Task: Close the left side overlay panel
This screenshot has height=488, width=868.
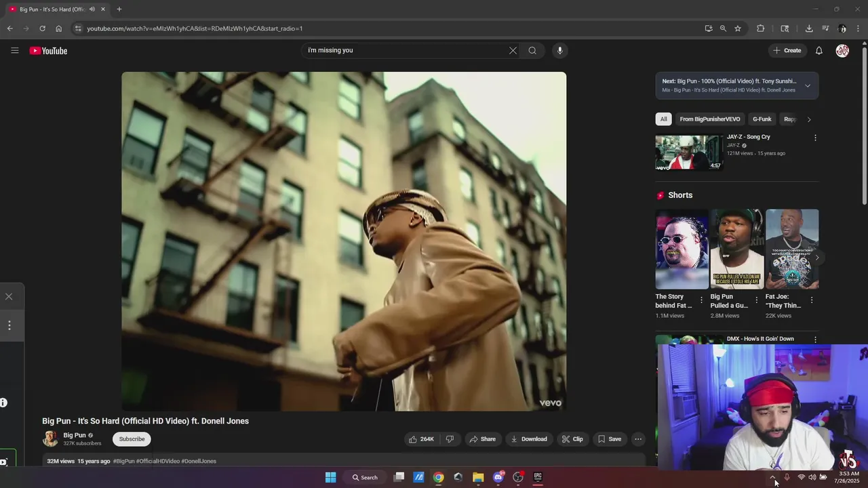Action: pos(9,297)
